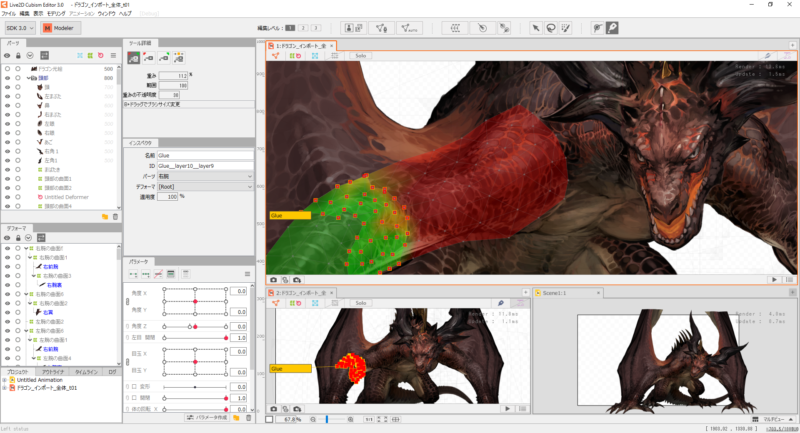
Task: Click the delete key-form icon in parameter toolbar
Action: point(158,274)
